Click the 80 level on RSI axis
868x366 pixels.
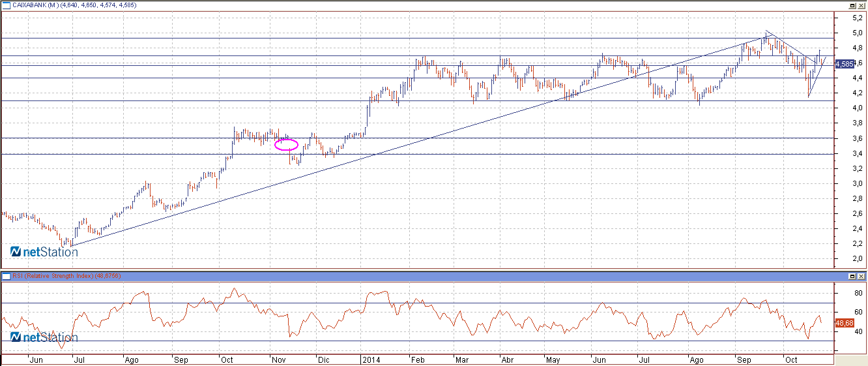(860, 294)
